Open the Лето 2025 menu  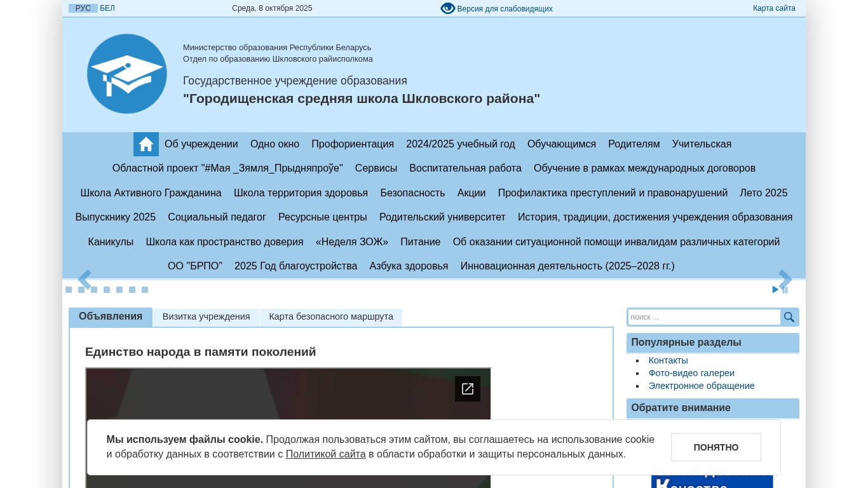(764, 193)
